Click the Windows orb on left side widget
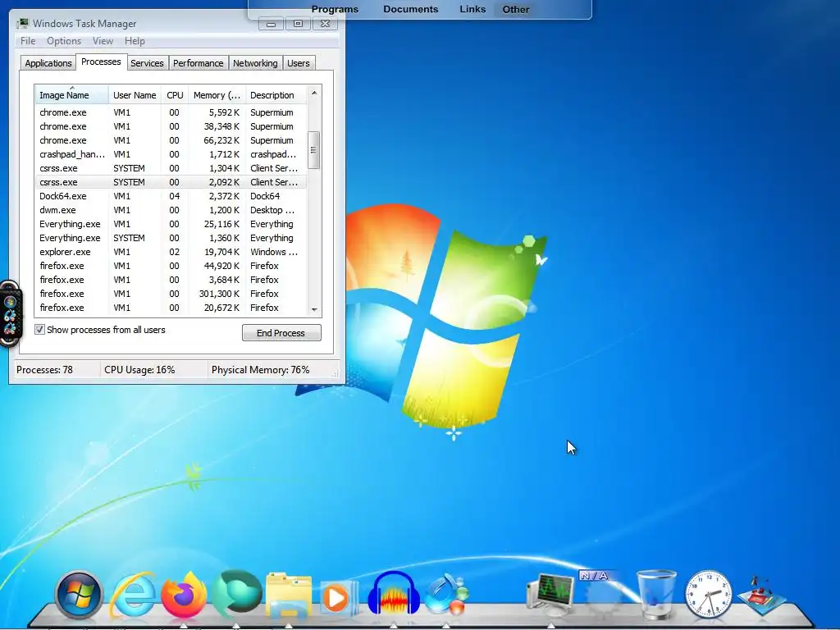 point(10,302)
